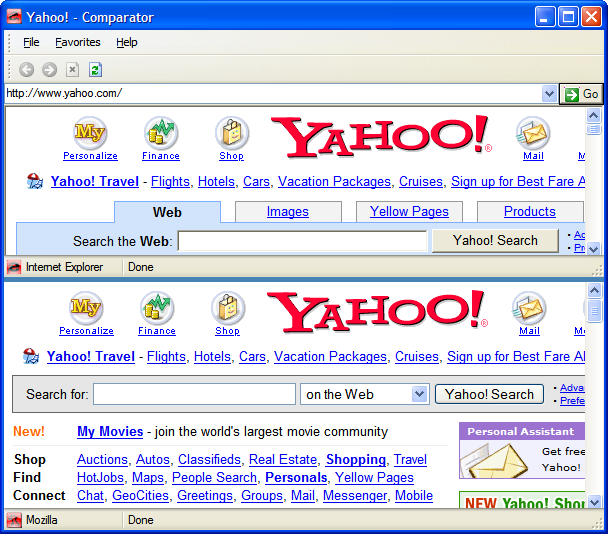Viewport: 608px width, 534px height.
Task: Open the HotJobs link
Action: pyautogui.click(x=100, y=477)
